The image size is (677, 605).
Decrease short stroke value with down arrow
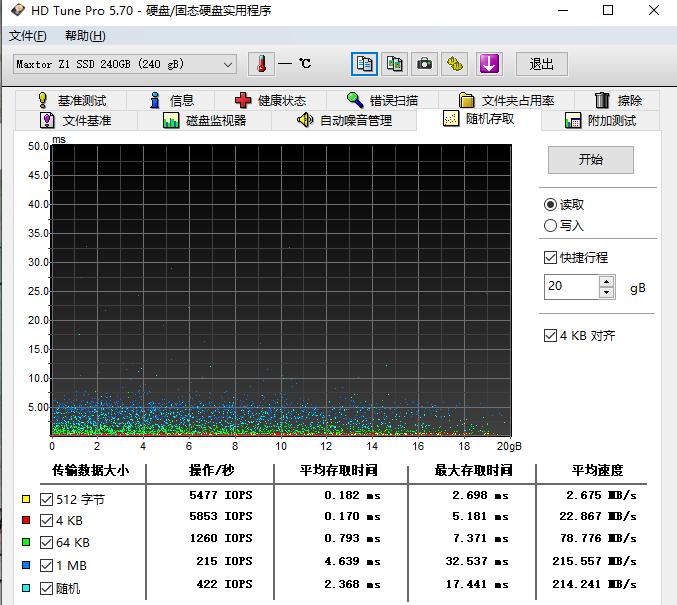607,293
